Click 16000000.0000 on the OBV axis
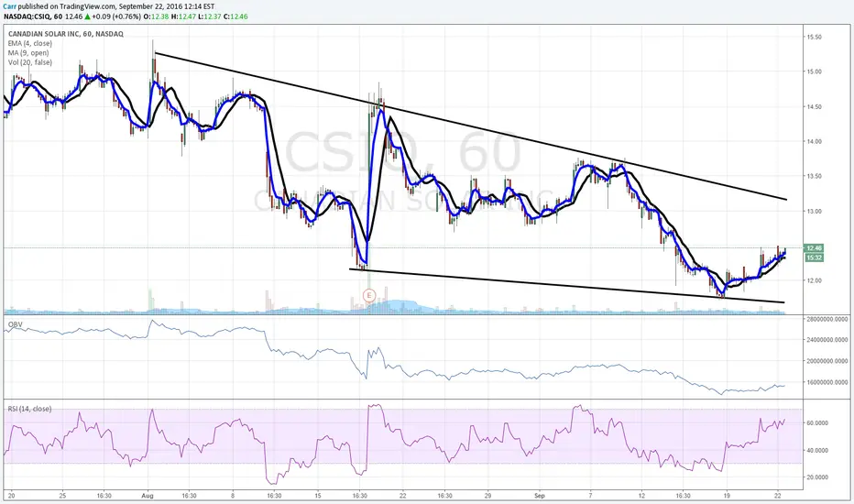The image size is (854, 504). point(827,382)
